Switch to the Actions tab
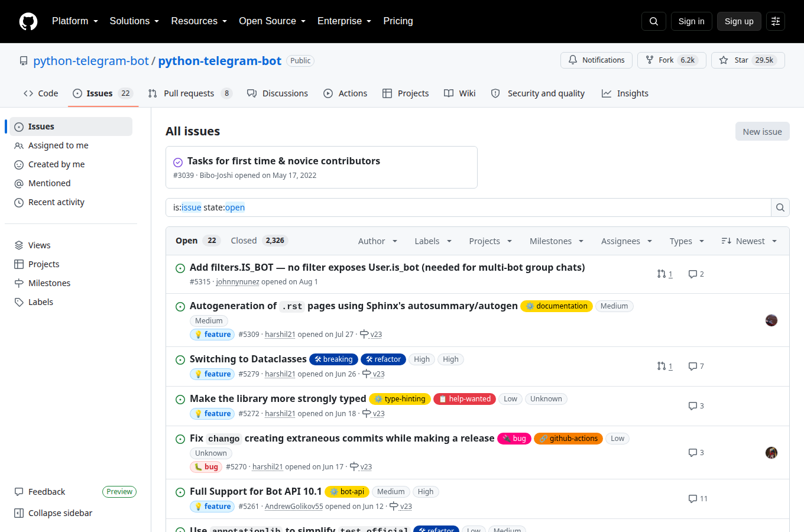 [345, 93]
